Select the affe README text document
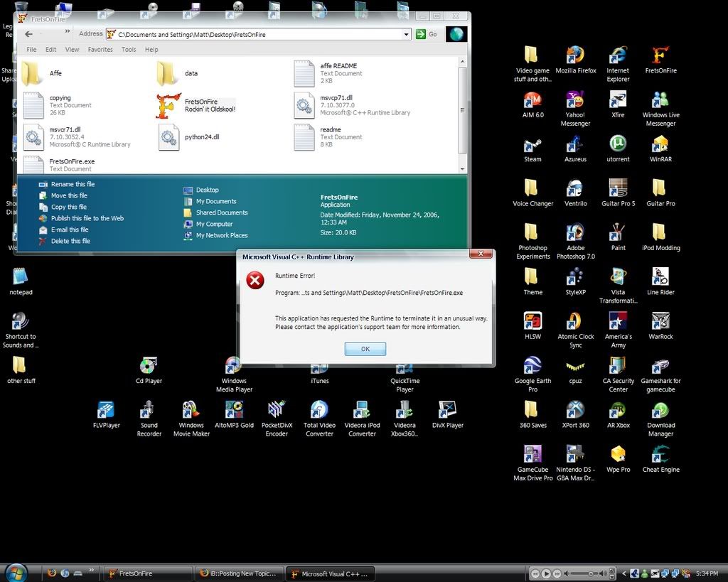The width and height of the screenshot is (728, 582). click(328, 73)
